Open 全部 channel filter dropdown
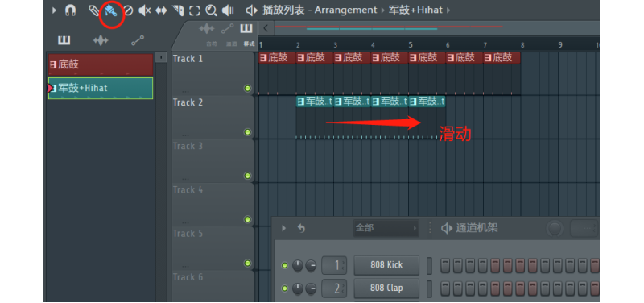 click(x=386, y=228)
